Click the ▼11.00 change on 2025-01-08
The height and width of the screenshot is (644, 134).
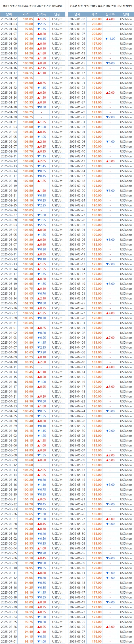click(110, 39)
